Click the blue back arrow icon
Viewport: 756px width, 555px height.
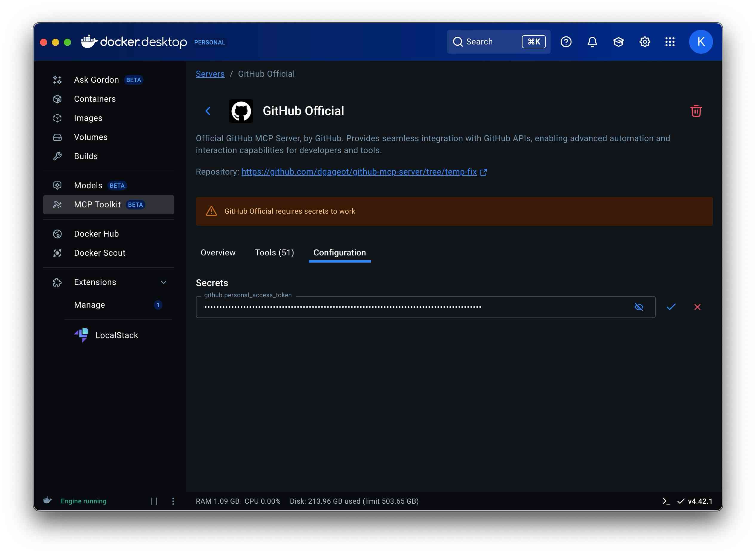click(x=208, y=111)
